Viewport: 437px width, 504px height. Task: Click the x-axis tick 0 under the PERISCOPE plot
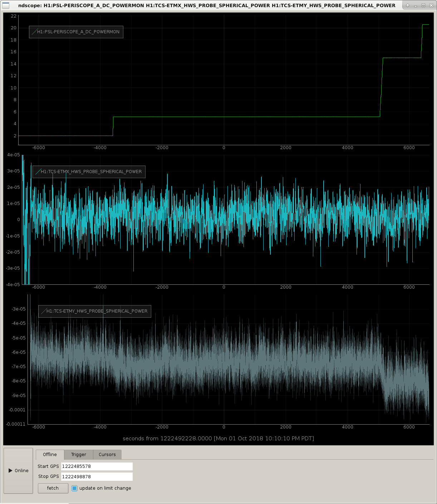(x=224, y=148)
